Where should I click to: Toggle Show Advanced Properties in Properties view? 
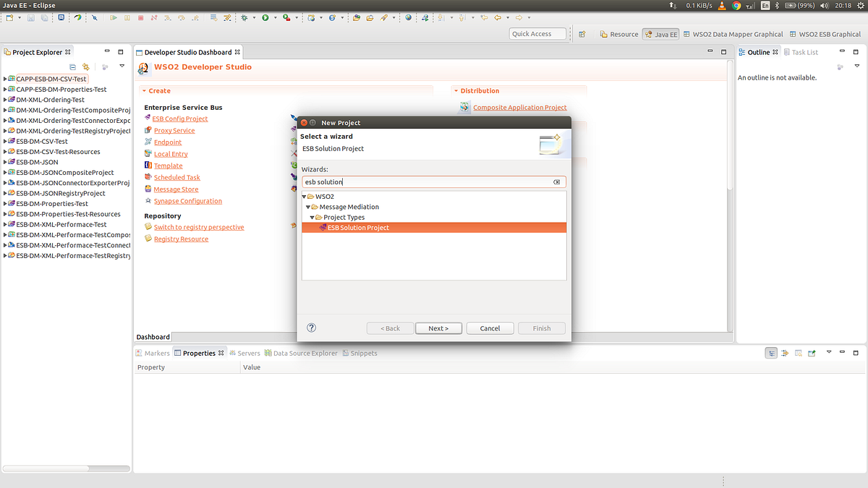click(785, 353)
